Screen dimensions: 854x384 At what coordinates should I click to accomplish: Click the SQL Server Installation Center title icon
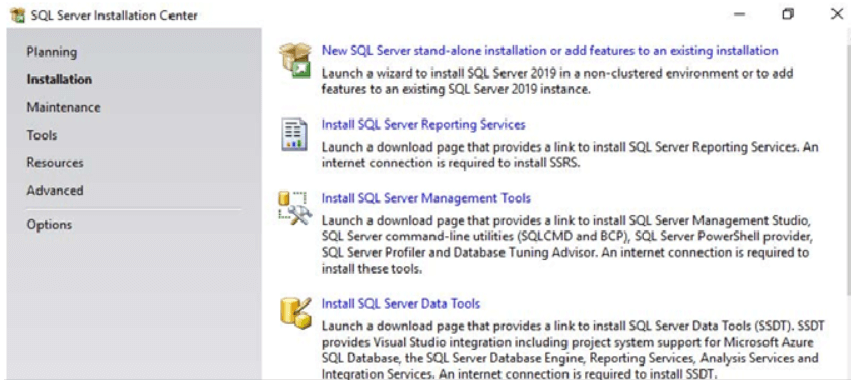pos(17,15)
